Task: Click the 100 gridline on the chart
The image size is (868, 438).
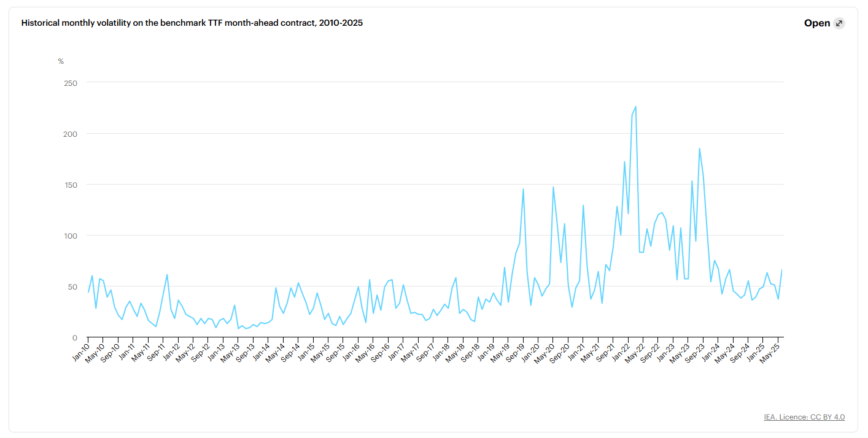Action: (430, 235)
